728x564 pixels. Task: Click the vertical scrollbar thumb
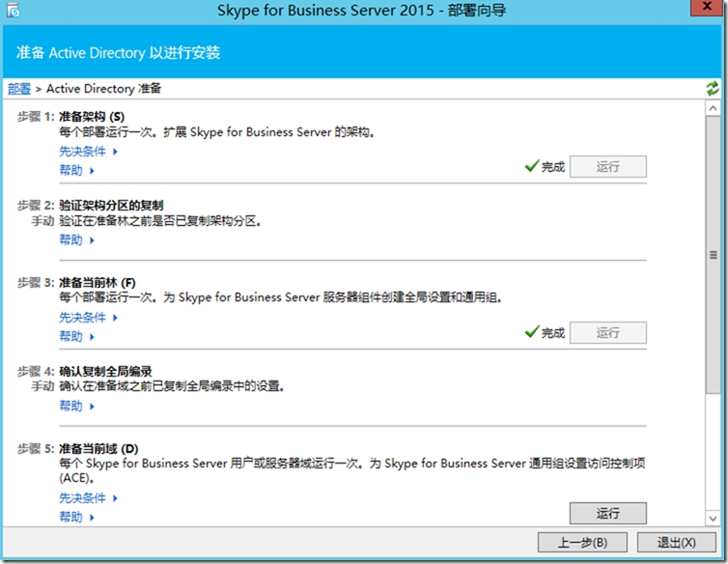(713, 255)
